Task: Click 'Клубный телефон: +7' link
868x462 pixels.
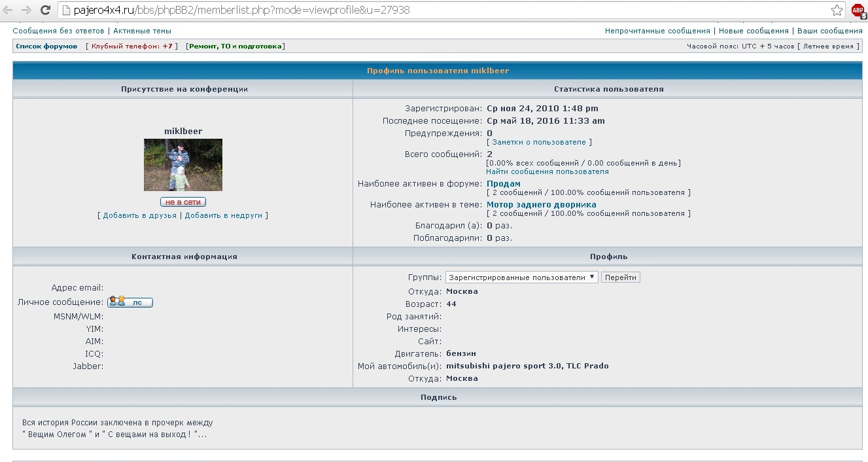Action: point(131,46)
